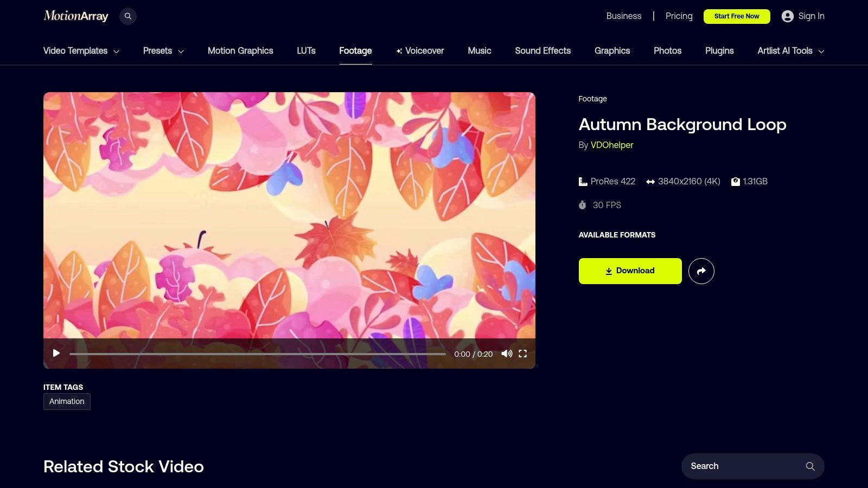Click the Related Stock Video heading
Viewport: 868px width, 488px height.
124,466
